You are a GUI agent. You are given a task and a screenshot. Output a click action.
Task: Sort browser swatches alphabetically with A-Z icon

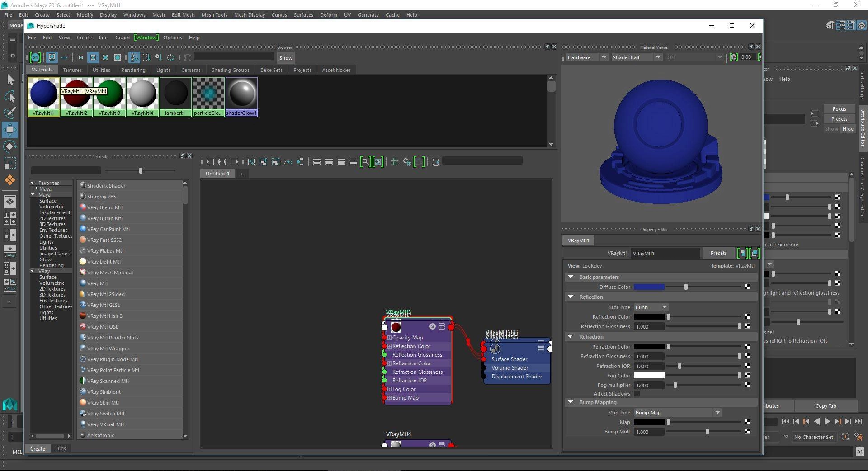(134, 57)
